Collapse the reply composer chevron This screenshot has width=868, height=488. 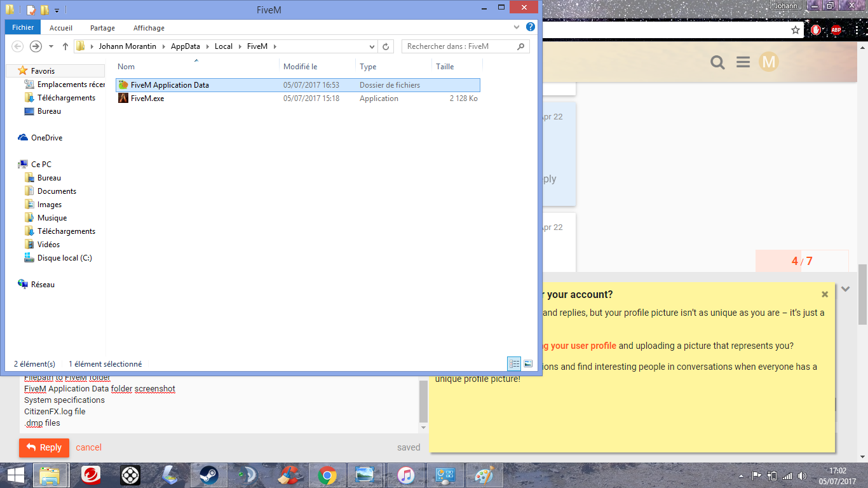(x=845, y=289)
